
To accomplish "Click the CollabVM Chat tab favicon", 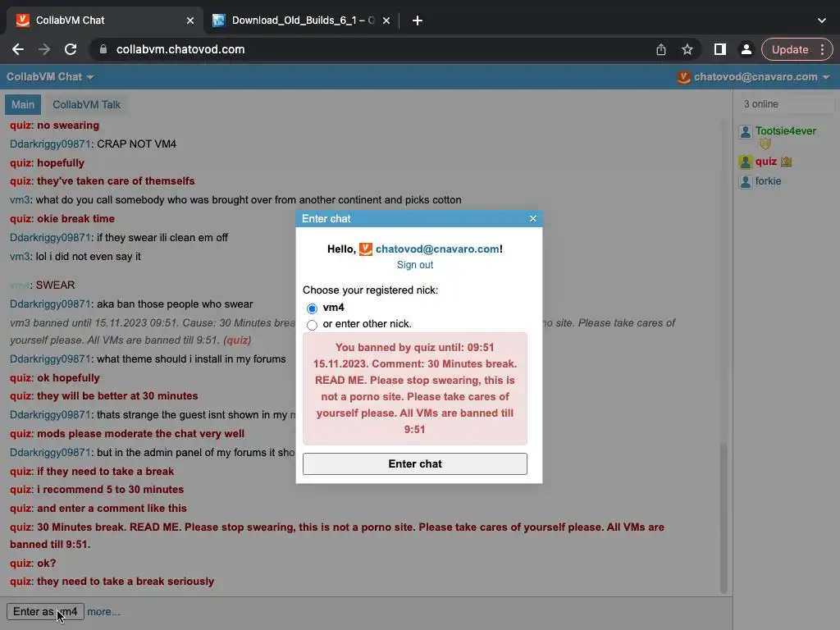I will coord(22,21).
